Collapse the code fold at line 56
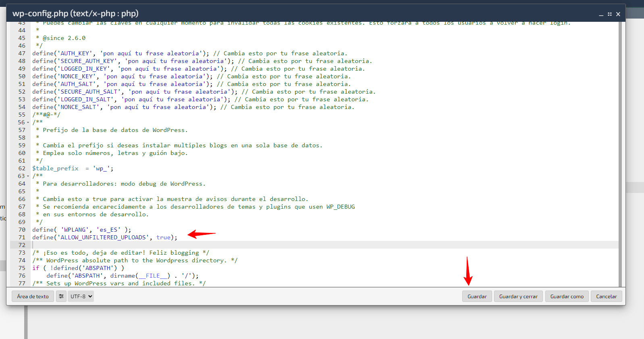Image resolution: width=644 pixels, height=339 pixels. 28,122
